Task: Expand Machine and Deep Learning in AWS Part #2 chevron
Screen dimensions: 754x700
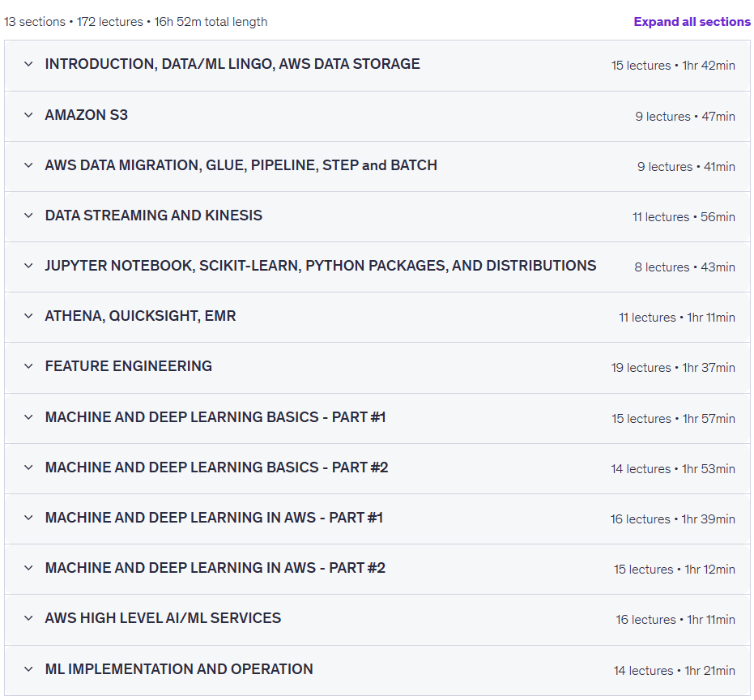Action: click(x=28, y=568)
